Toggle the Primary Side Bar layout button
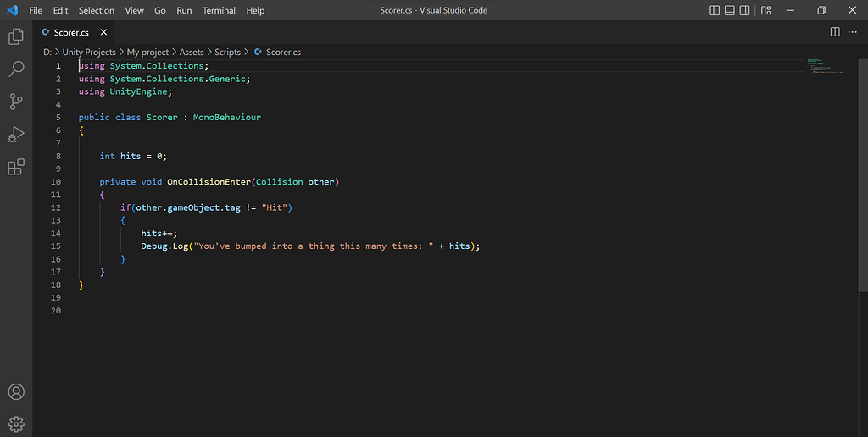Image resolution: width=868 pixels, height=437 pixels. 715,10
